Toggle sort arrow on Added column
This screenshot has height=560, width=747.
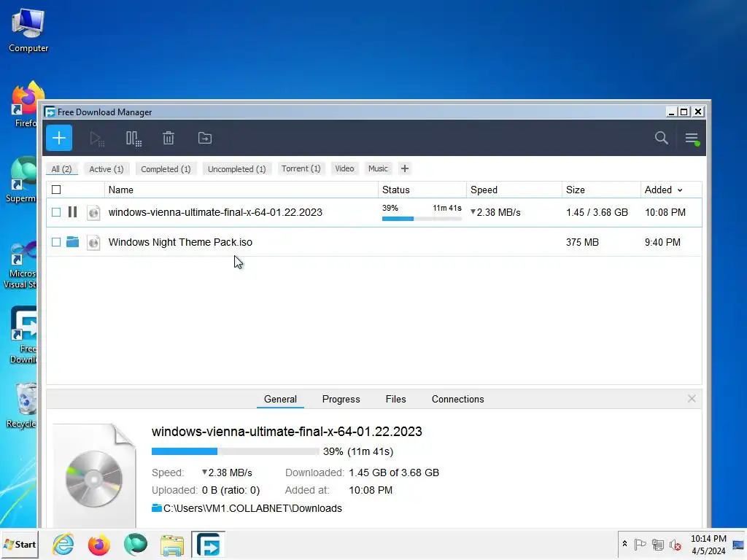tap(680, 190)
